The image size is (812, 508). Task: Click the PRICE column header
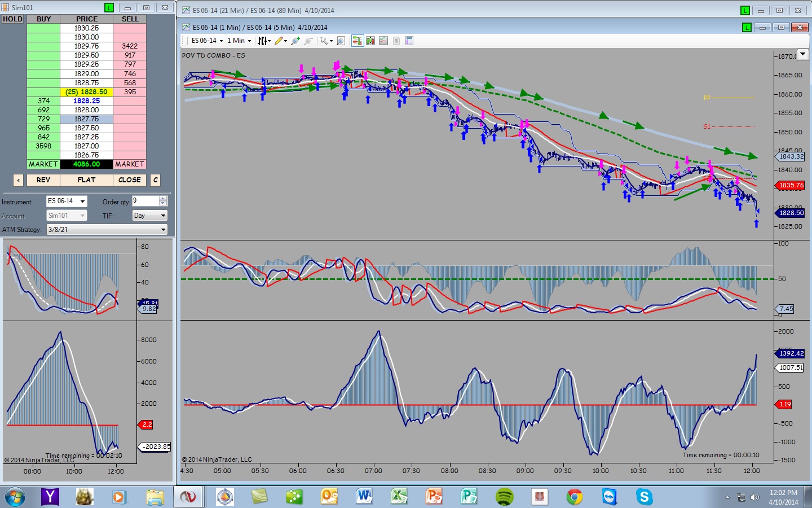87,19
